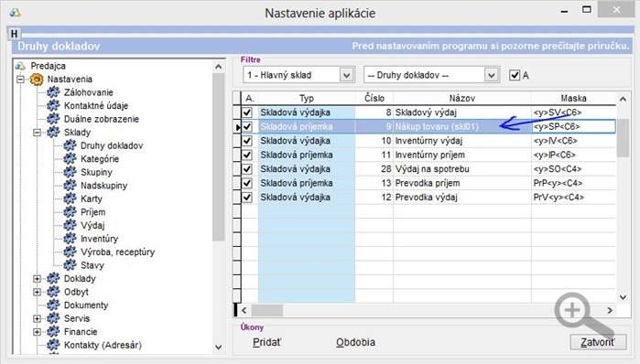
Task: Click the Typ column header
Action: 307,98
